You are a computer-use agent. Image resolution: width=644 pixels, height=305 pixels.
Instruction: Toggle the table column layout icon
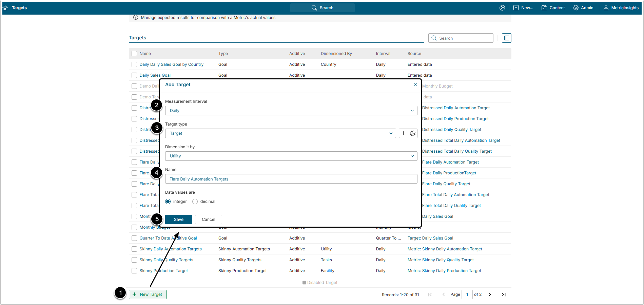pyautogui.click(x=506, y=38)
